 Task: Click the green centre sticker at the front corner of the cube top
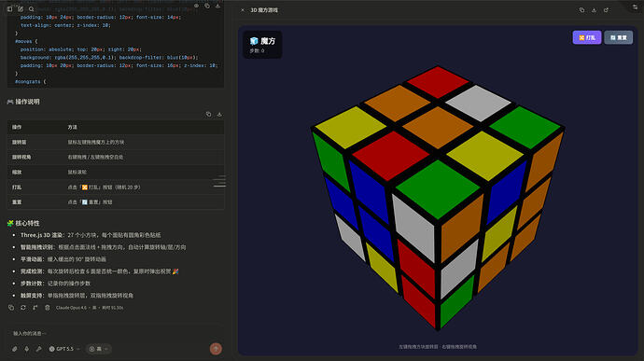[x=438, y=189]
